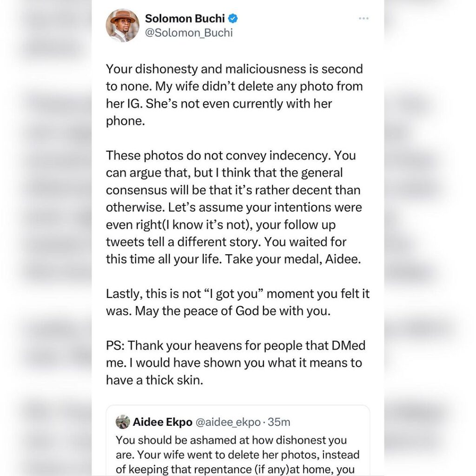
Task: Click "May the peace of God" sentence
Action: pyautogui.click(x=232, y=311)
